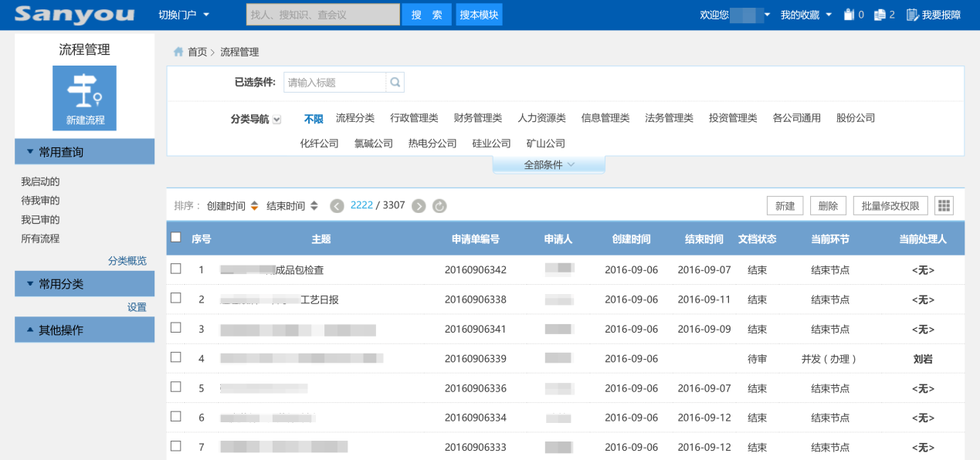980x460 pixels.
Task: Sort list by 创建时间
Action: click(232, 206)
